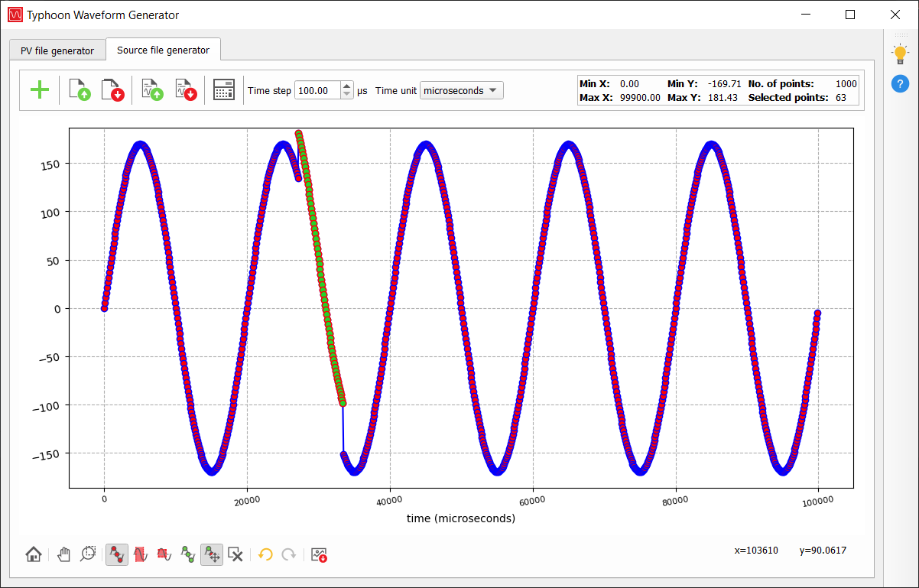
Task: Switch to the PV file generator tab
Action: (x=57, y=50)
